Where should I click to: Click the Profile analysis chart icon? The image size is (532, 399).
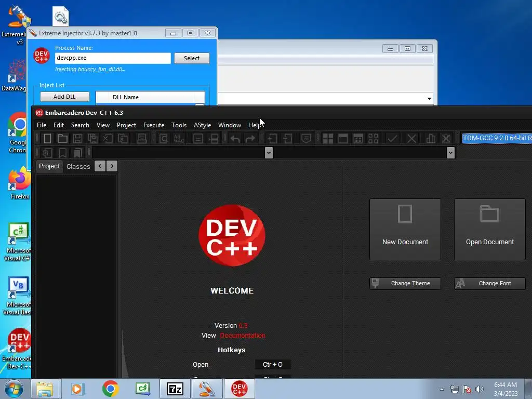point(431,138)
